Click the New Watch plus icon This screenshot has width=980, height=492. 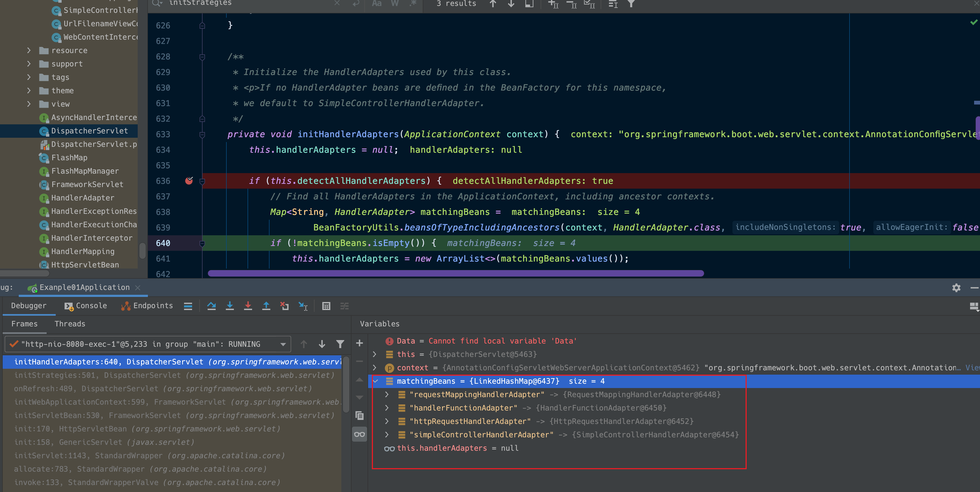359,343
